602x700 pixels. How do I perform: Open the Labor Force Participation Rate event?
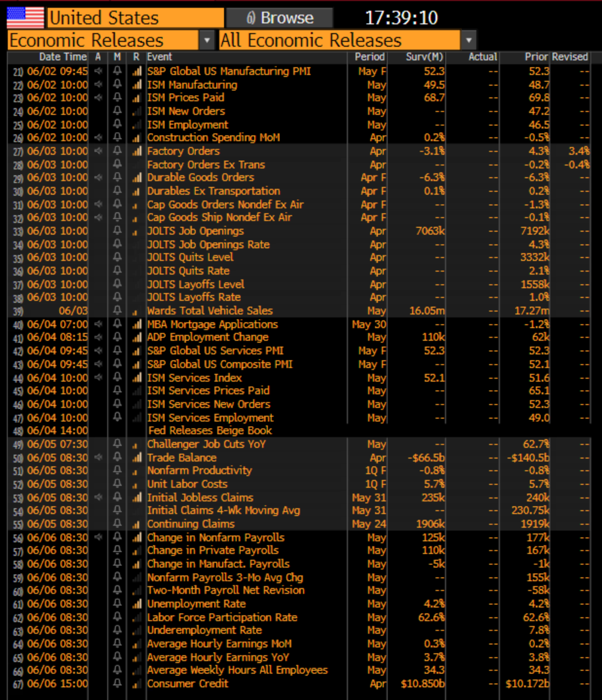click(222, 617)
